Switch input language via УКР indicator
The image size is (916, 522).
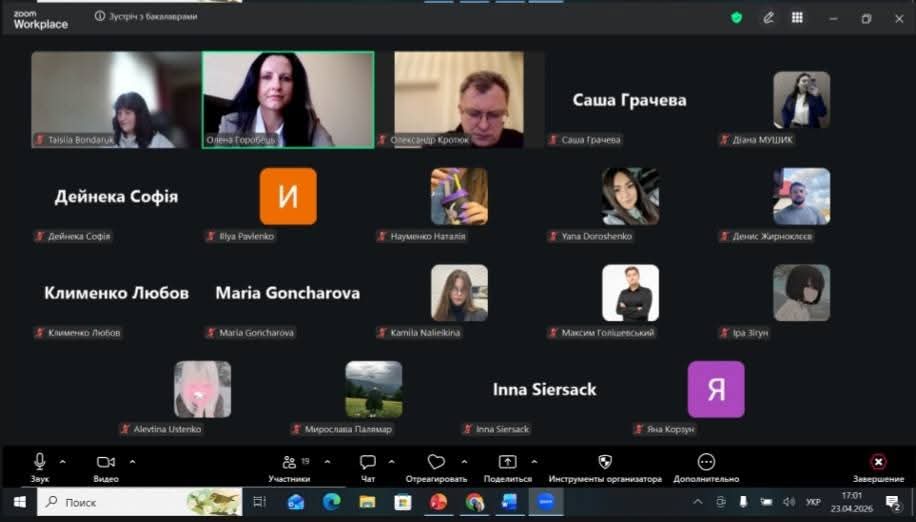(x=813, y=502)
